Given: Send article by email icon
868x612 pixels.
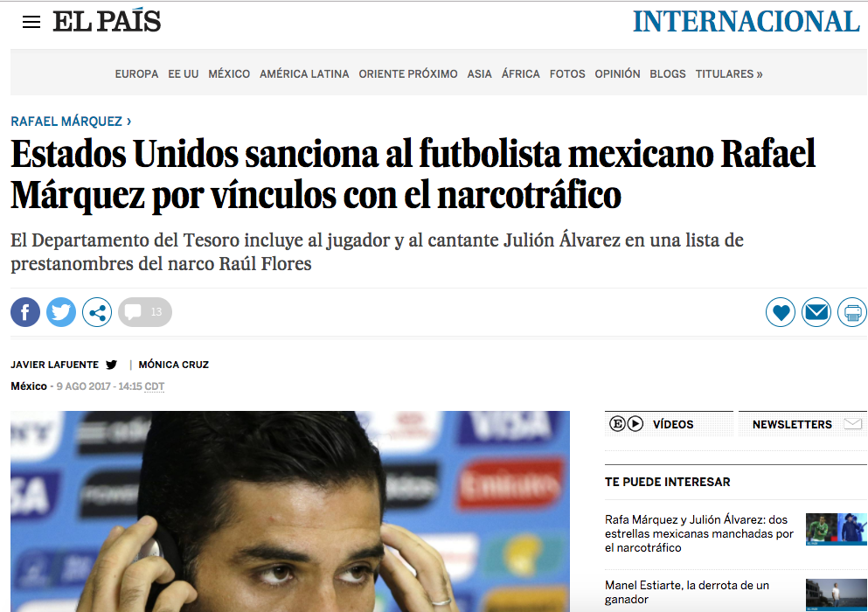Looking at the screenshot, I should coord(816,312).
